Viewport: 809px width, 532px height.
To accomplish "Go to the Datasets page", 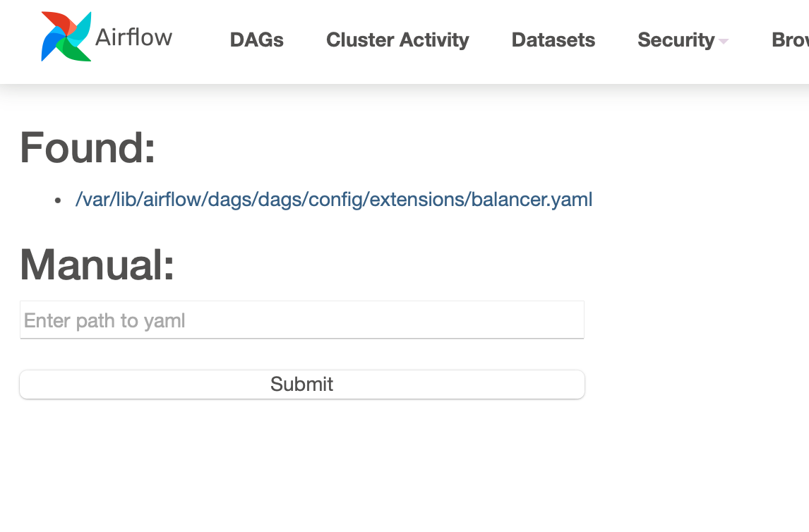I will click(553, 40).
